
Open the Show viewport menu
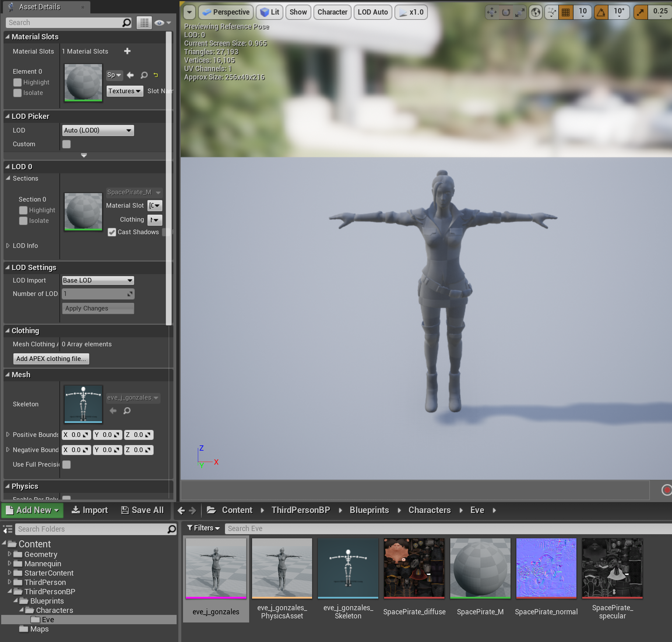(x=298, y=12)
